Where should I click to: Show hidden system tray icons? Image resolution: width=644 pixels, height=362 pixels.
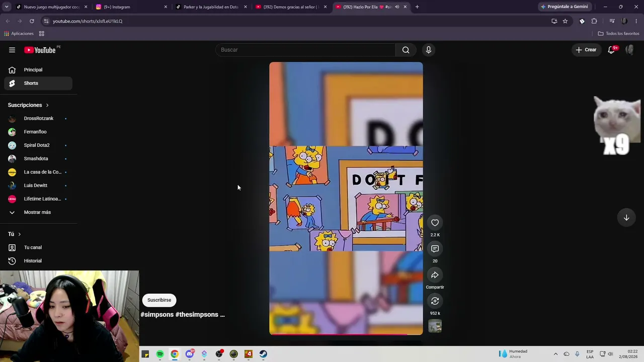(x=555, y=354)
